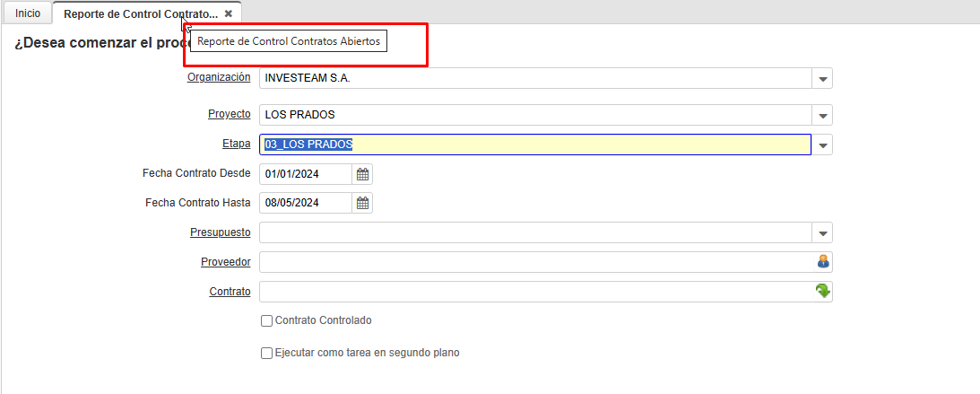Enable the Contrato Controlado checkbox
The width and height of the screenshot is (980, 394).
(x=266, y=320)
